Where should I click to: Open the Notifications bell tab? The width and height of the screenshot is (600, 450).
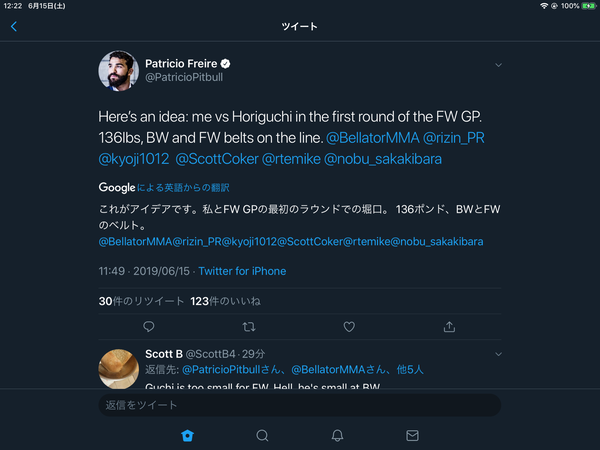[337, 435]
